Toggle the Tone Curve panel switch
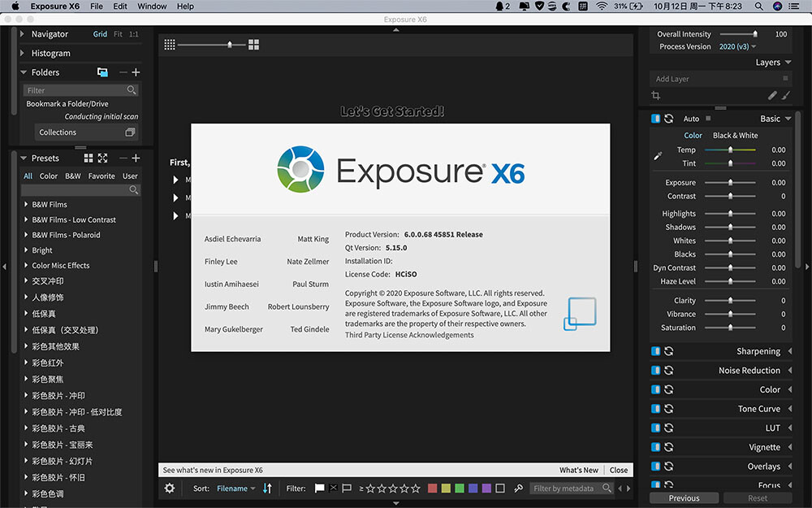This screenshot has width=812, height=508. tap(655, 409)
